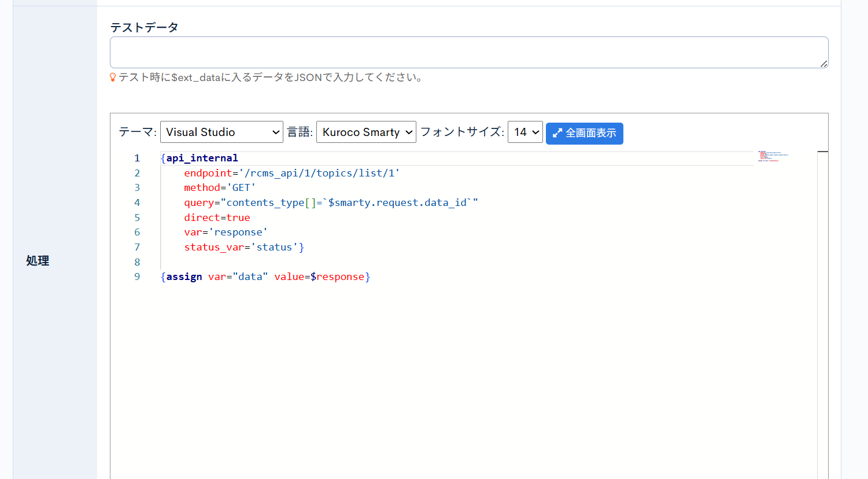
Task: Click the var='response' code line
Action: pos(226,232)
